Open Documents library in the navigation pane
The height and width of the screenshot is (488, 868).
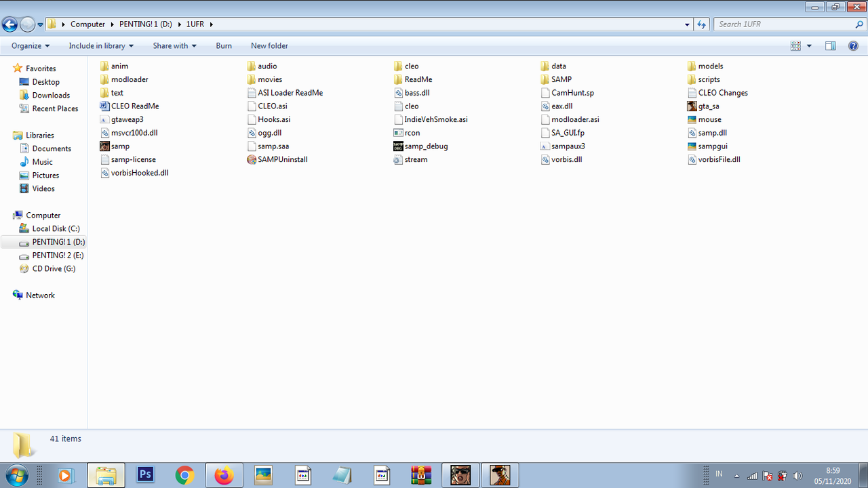(x=52, y=148)
